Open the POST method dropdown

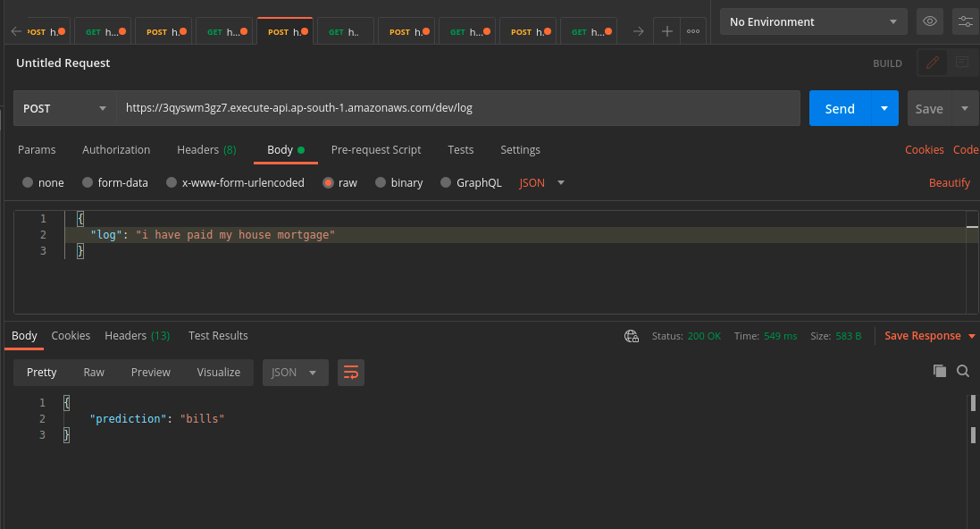point(64,108)
